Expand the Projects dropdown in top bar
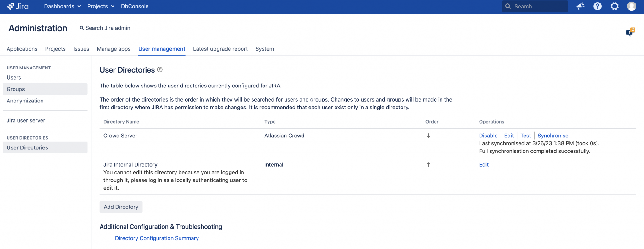The image size is (644, 249). 101,6
